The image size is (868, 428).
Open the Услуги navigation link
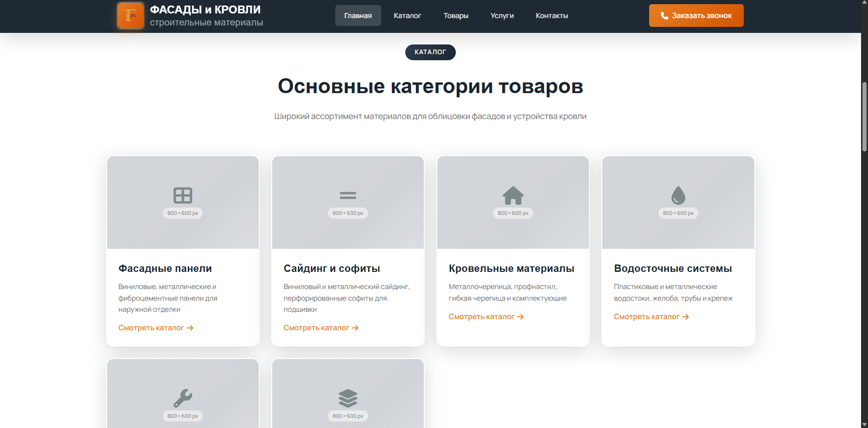(x=502, y=16)
